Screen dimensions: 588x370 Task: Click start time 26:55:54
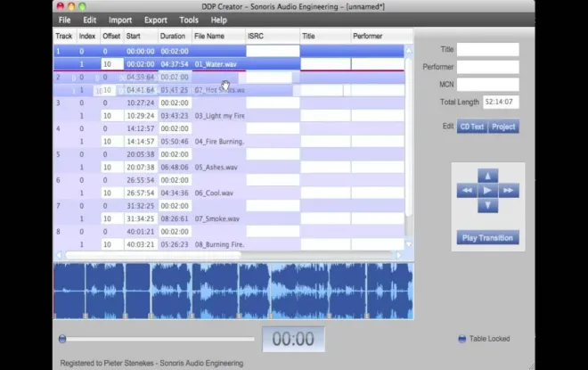tap(140, 180)
